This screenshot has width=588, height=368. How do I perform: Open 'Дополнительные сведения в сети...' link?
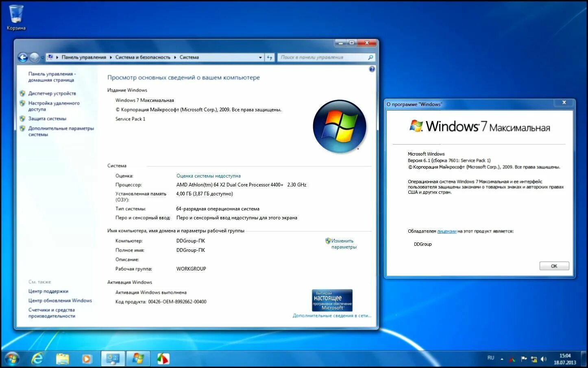point(332,316)
